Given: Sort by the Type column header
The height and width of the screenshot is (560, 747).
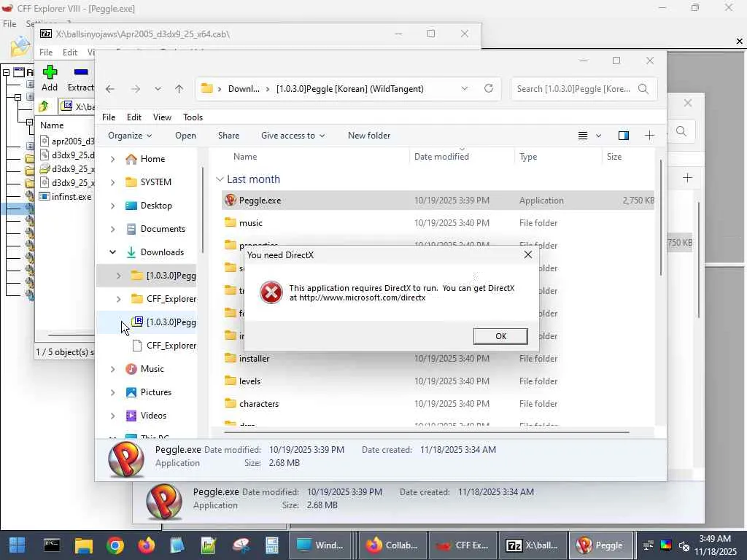Looking at the screenshot, I should [x=528, y=157].
